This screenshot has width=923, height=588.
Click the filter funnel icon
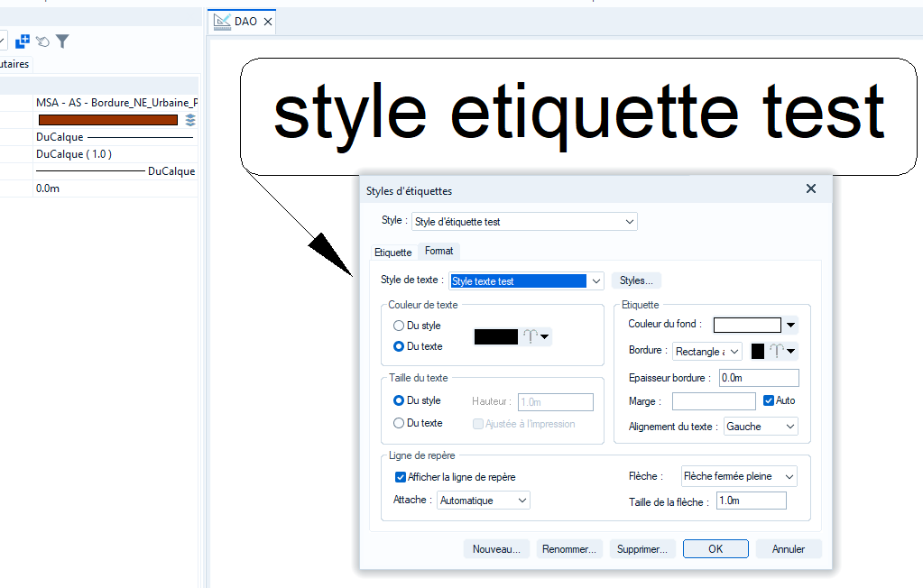[x=62, y=41]
